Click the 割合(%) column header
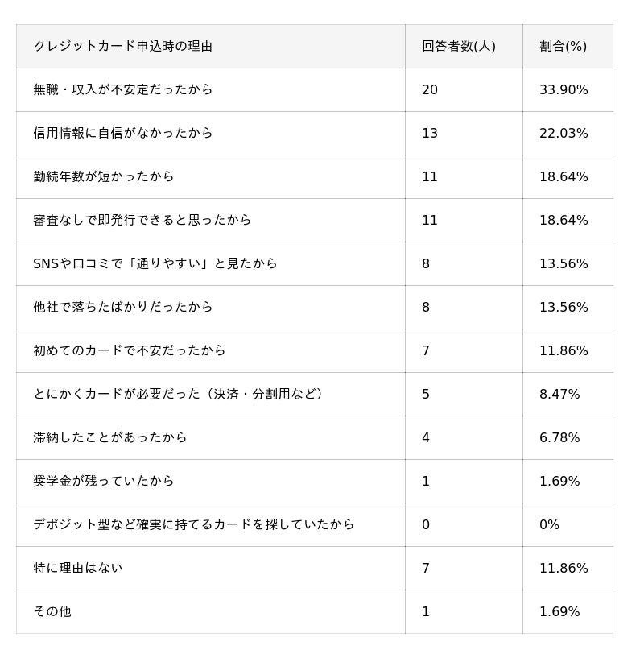Screen dimensions: 644x658 coord(563,47)
